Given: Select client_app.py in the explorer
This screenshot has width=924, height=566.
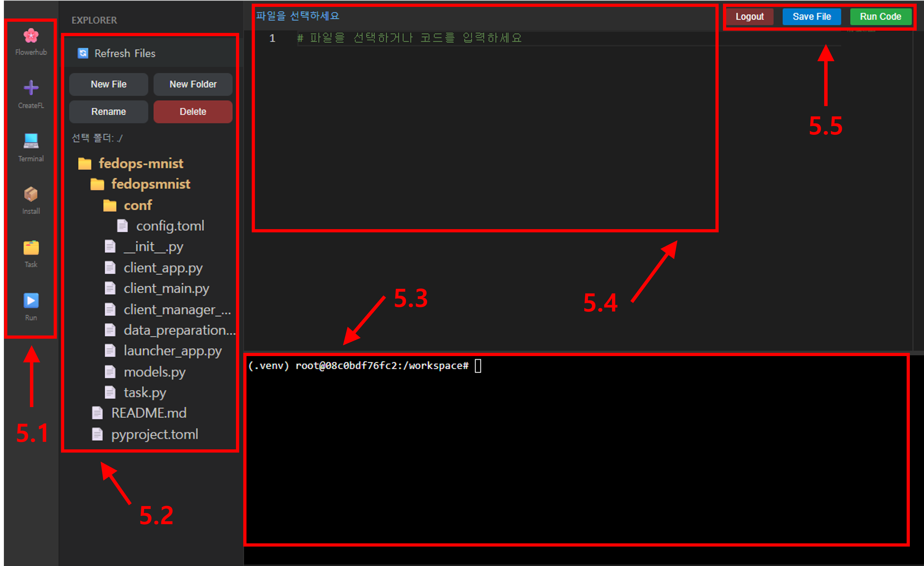Looking at the screenshot, I should click(x=163, y=268).
